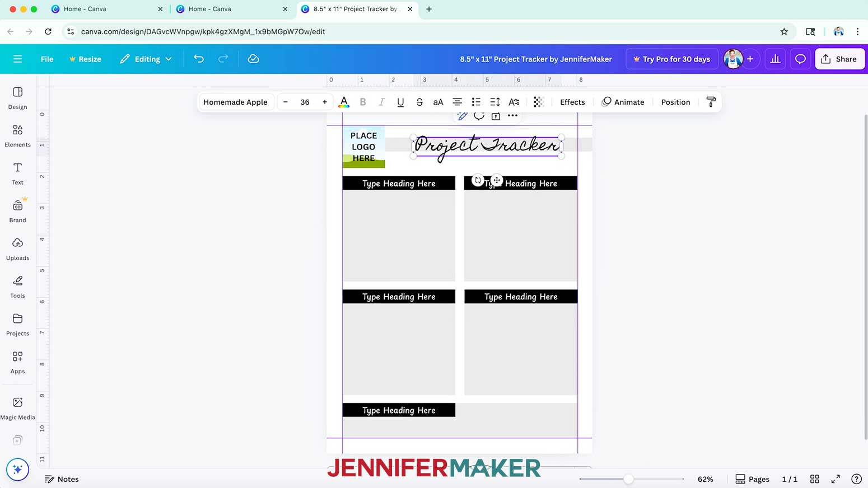
Task: Reload the browser page
Action: pos(48,31)
